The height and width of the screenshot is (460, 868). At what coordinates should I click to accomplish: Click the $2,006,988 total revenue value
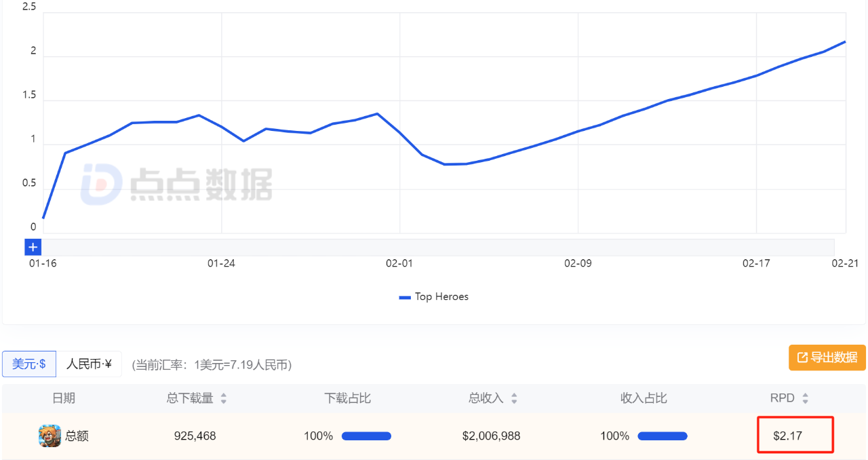point(491,436)
